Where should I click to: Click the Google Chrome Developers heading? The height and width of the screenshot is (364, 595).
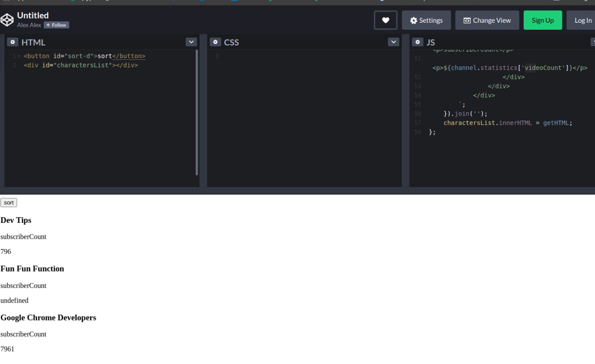[x=48, y=318]
